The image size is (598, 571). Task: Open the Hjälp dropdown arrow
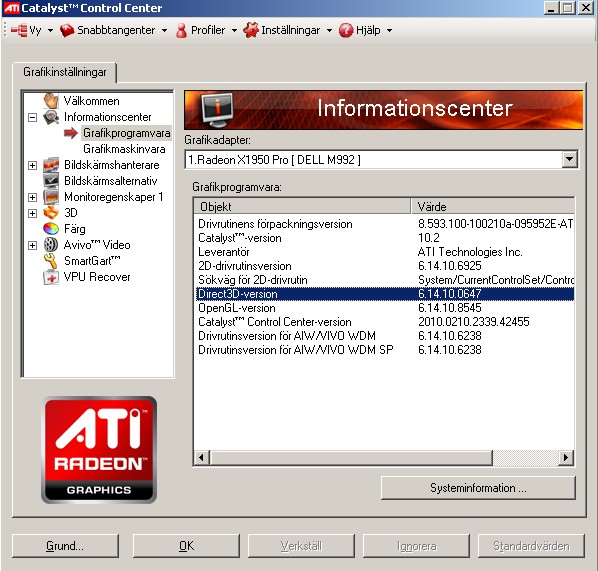coord(389,31)
